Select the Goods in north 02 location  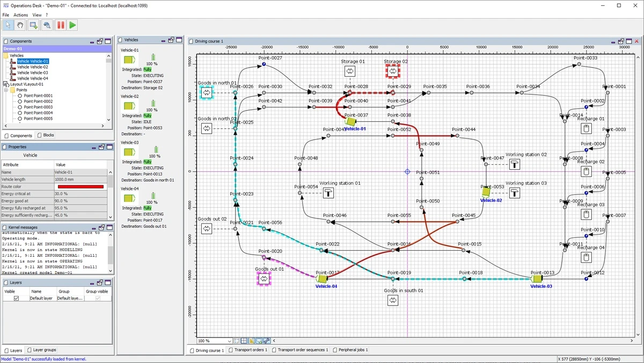click(207, 128)
